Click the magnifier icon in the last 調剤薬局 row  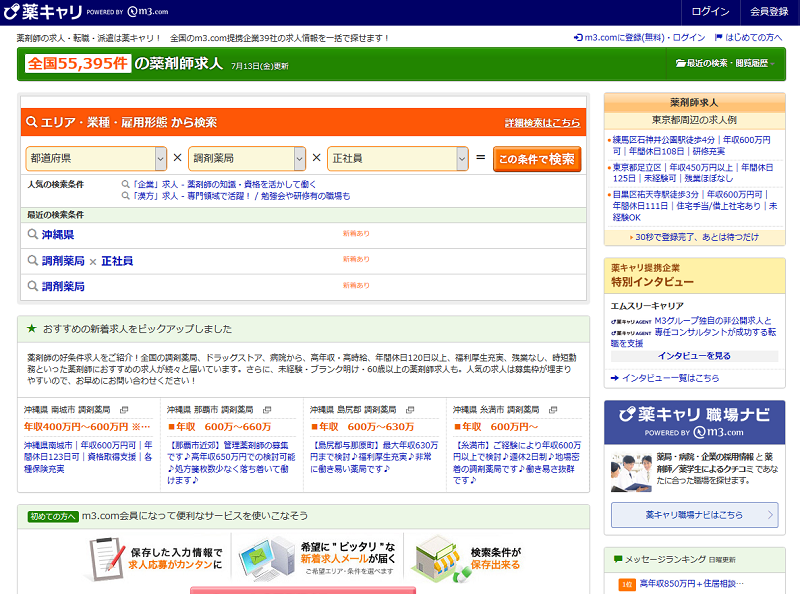33,286
